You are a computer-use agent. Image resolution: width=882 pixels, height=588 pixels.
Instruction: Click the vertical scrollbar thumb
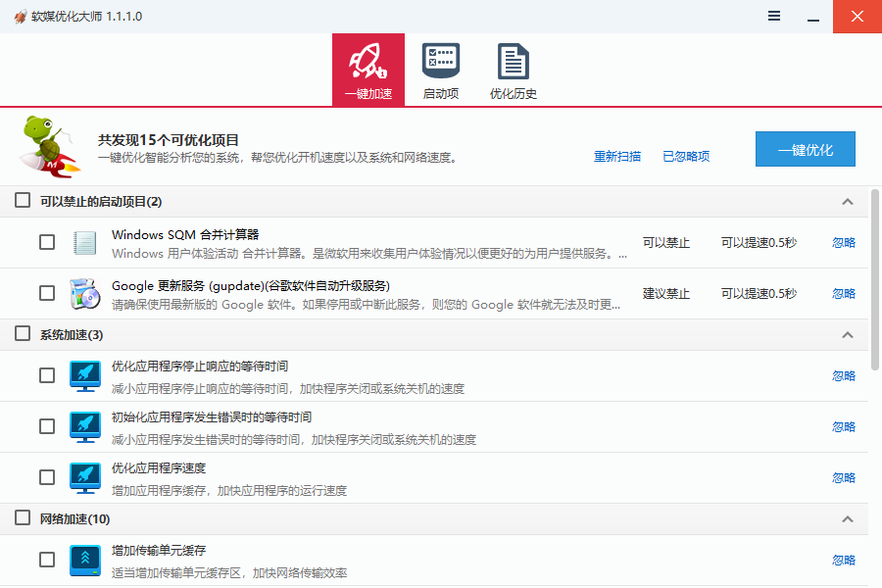875,279
